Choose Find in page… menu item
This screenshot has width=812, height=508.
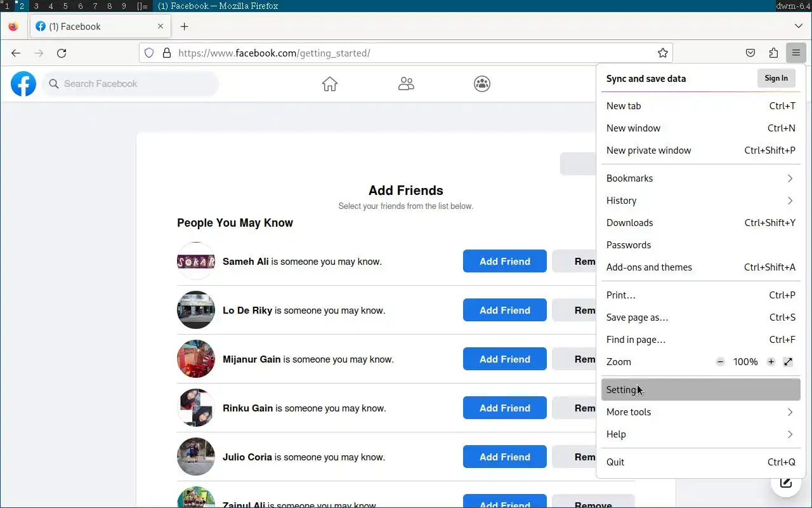pyautogui.click(x=700, y=340)
